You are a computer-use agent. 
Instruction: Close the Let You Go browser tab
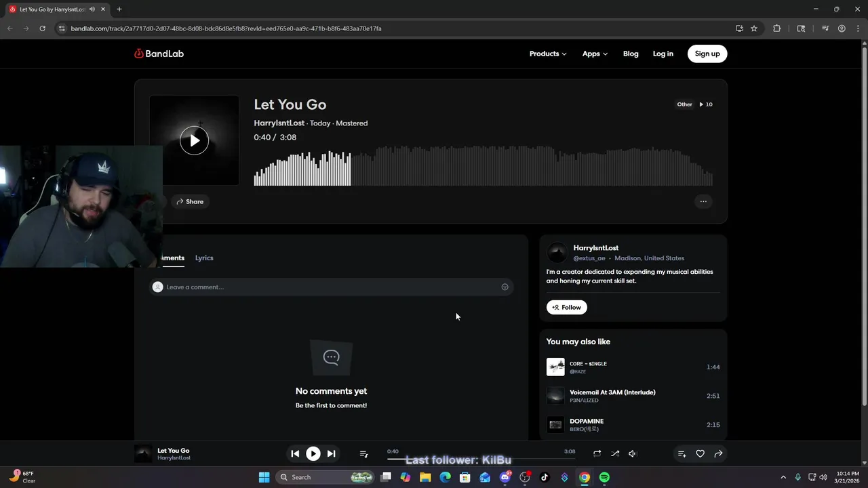(x=103, y=9)
